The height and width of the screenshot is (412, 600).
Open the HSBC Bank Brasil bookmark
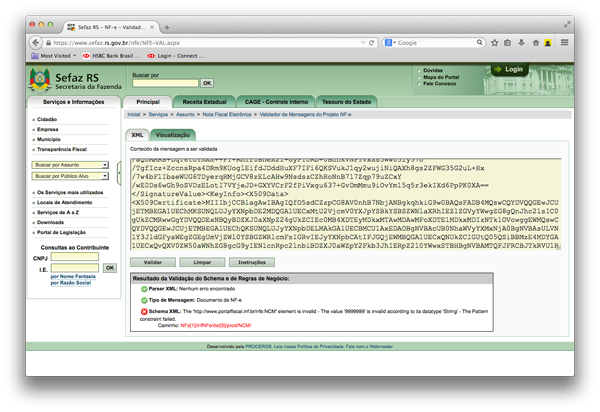coord(111,56)
